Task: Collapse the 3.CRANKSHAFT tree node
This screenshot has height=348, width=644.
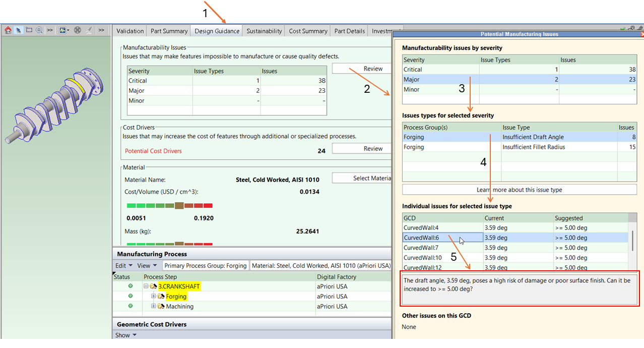Action: click(x=146, y=286)
